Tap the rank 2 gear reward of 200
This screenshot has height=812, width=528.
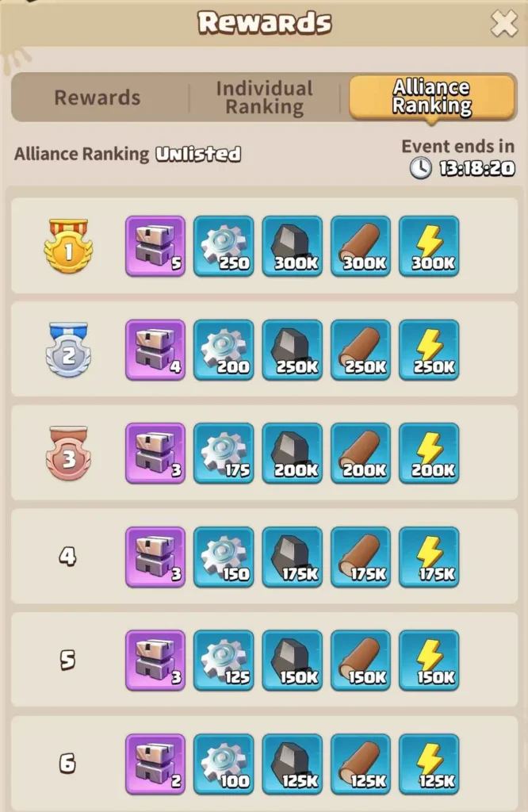tap(224, 350)
